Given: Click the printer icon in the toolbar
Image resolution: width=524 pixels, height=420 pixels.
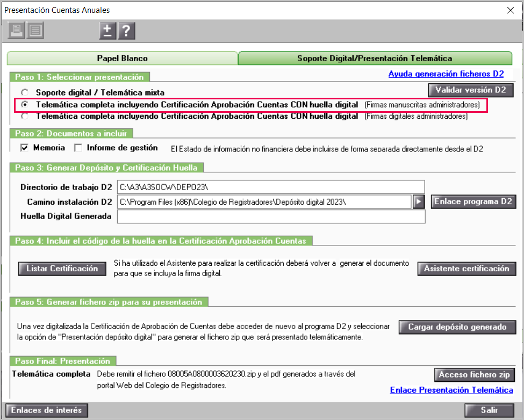Looking at the screenshot, I should [x=16, y=31].
